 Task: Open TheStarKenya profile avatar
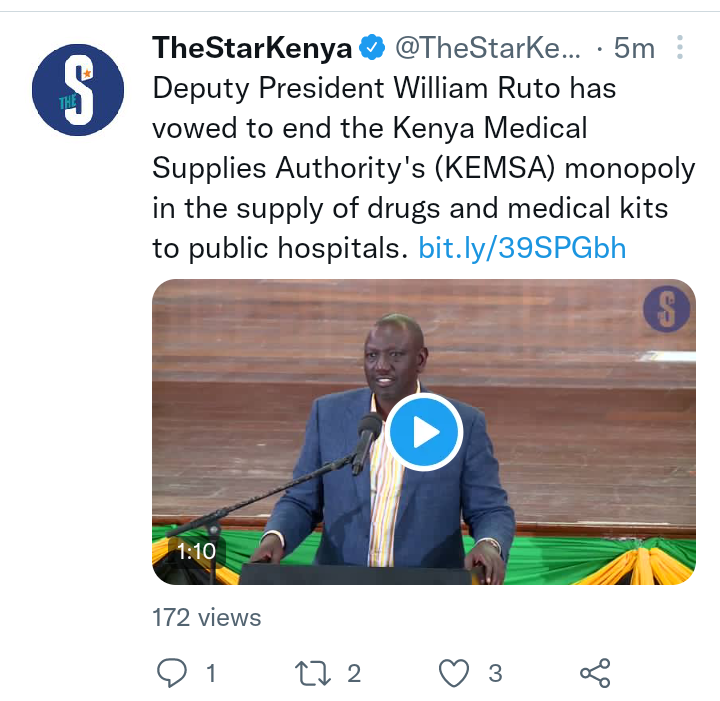point(78,90)
